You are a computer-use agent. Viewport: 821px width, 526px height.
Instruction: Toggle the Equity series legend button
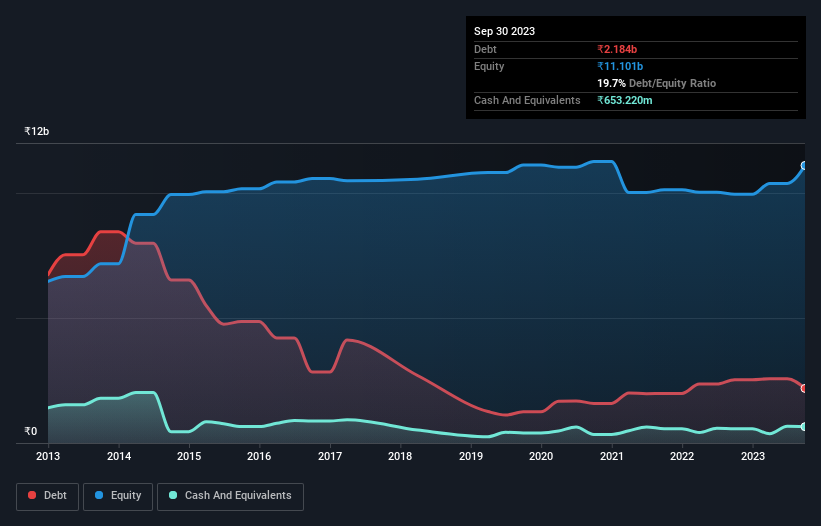(118, 496)
